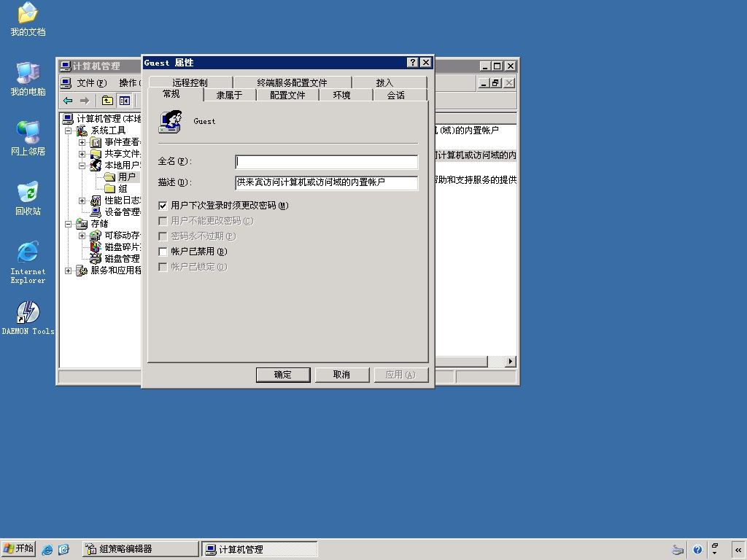Click the help icon in system tray
747x560 pixels.
(x=697, y=550)
